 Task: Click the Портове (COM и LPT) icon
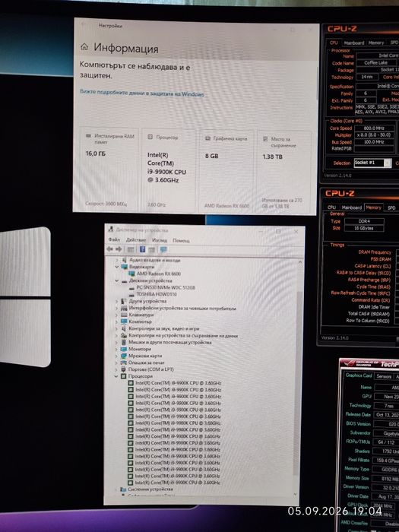pos(124,369)
